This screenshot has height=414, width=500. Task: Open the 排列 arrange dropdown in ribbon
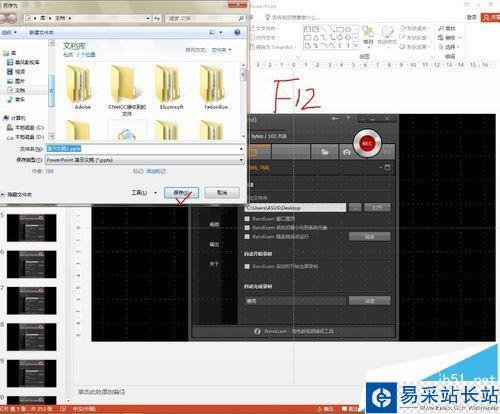click(x=368, y=36)
